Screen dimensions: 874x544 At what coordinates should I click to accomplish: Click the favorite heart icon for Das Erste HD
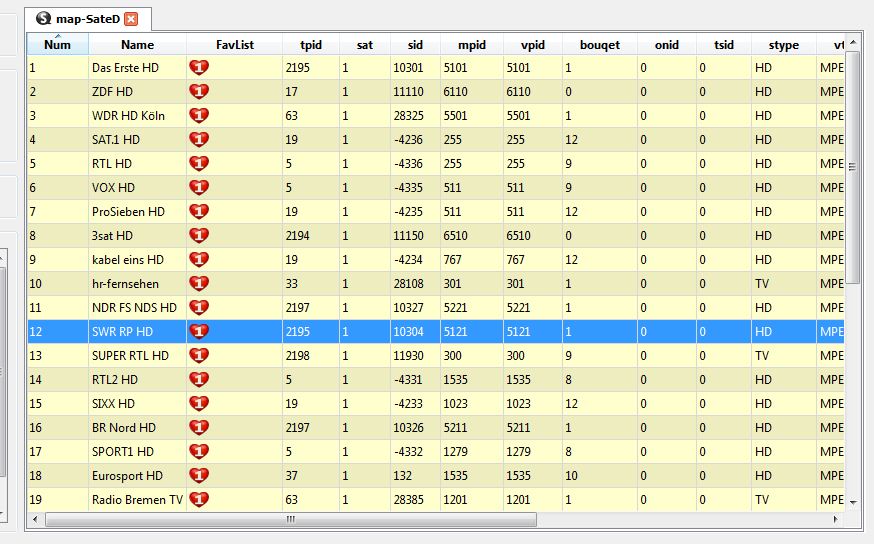199,67
